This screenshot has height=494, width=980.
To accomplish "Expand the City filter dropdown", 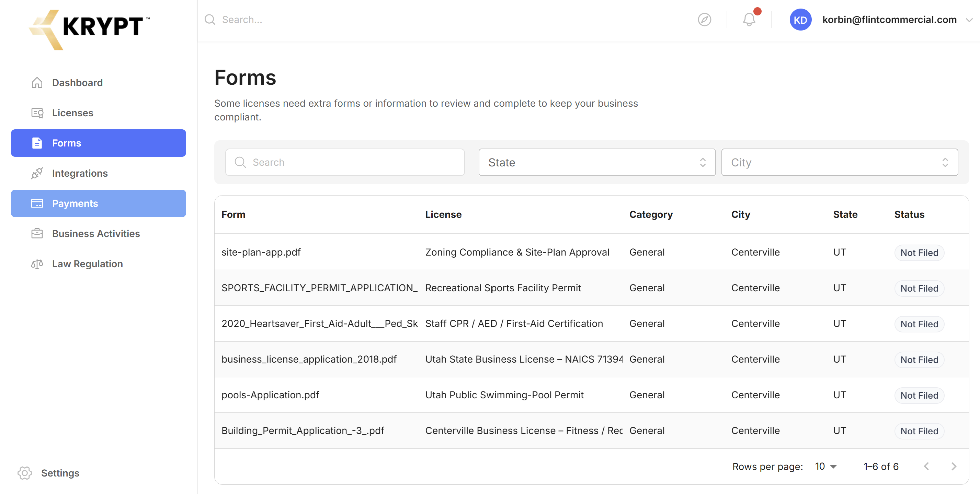I will 840,162.
